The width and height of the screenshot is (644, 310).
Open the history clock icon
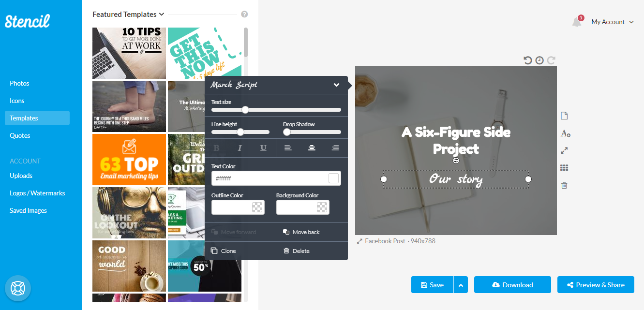coord(539,60)
